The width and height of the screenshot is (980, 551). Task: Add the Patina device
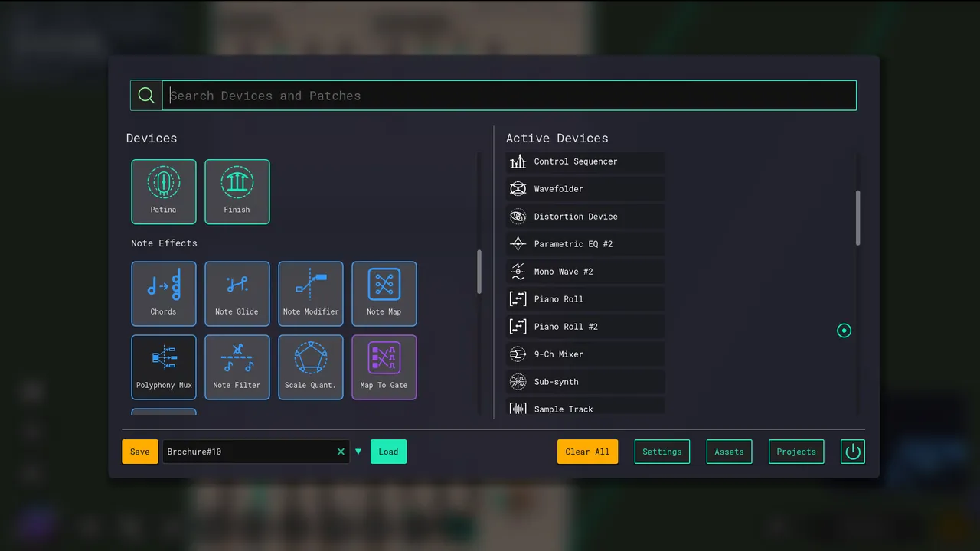[x=163, y=191]
